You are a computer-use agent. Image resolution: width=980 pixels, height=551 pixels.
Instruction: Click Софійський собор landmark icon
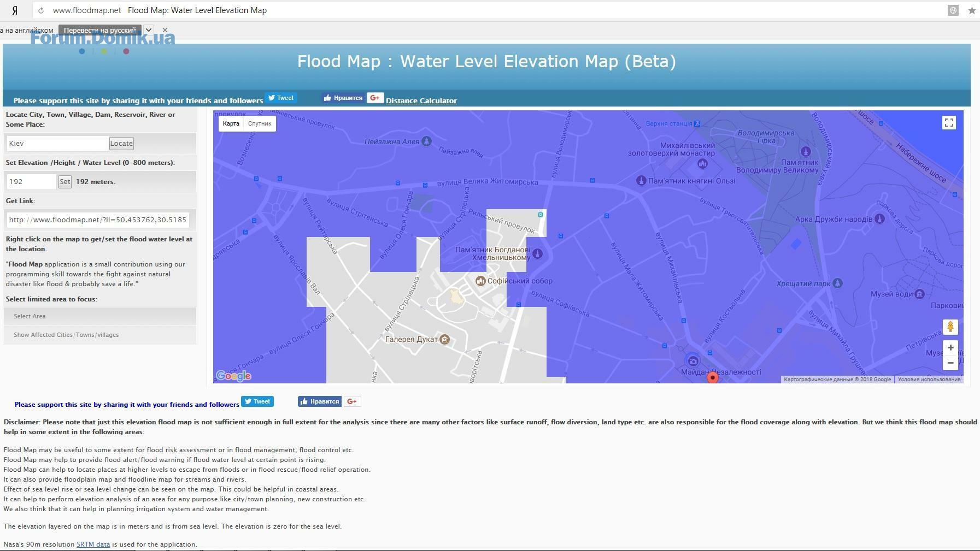[x=480, y=281]
